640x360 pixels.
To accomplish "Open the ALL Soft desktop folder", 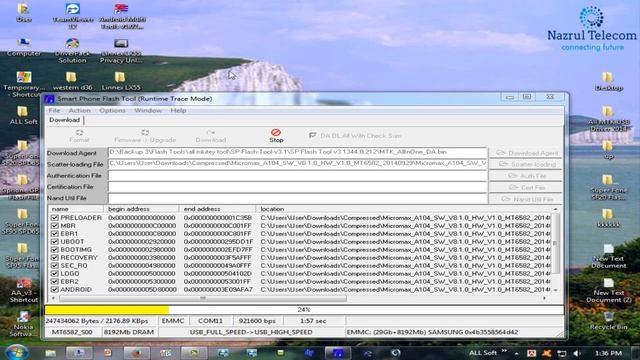I will [23, 115].
